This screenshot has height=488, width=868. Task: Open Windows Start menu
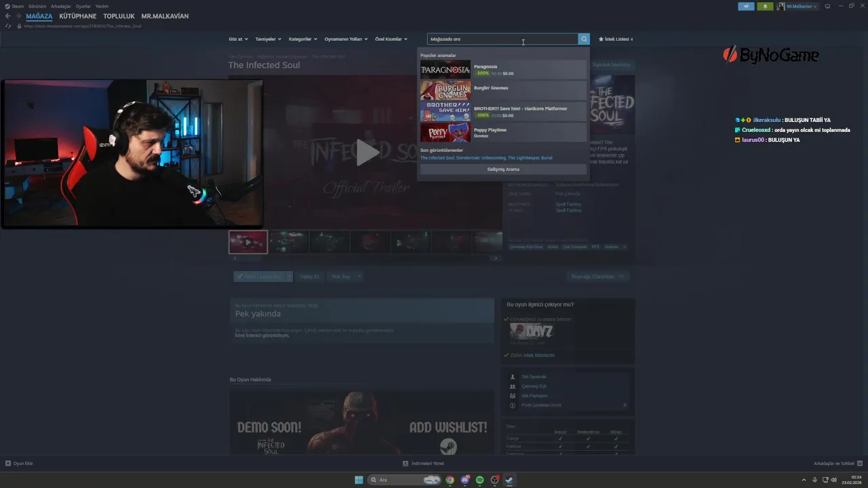pos(359,480)
